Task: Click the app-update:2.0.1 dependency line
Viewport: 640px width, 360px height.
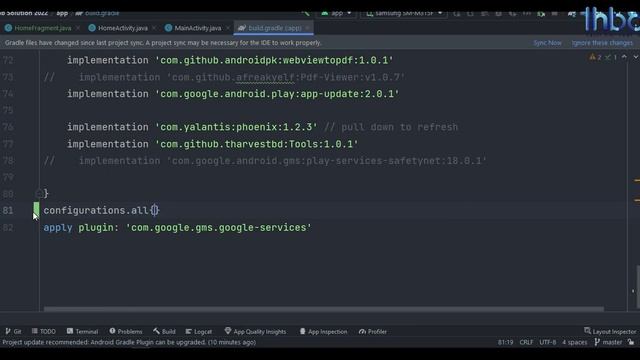Action: click(233, 94)
